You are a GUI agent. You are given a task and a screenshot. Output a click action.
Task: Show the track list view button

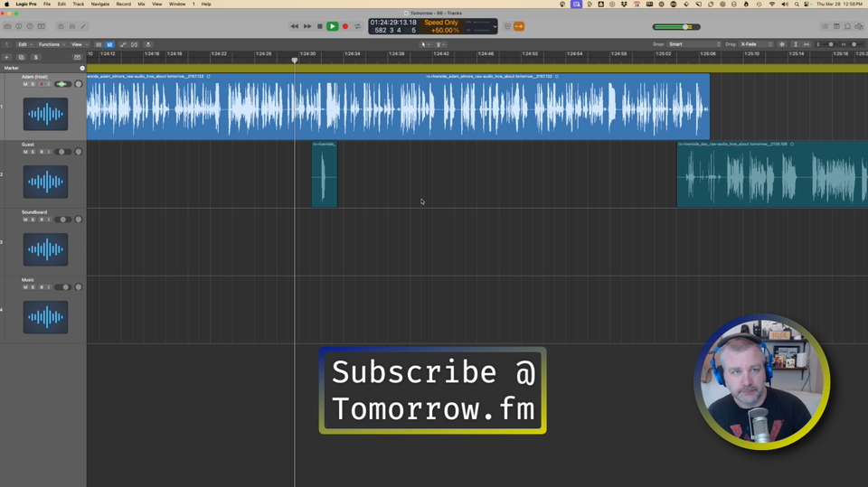coord(99,44)
